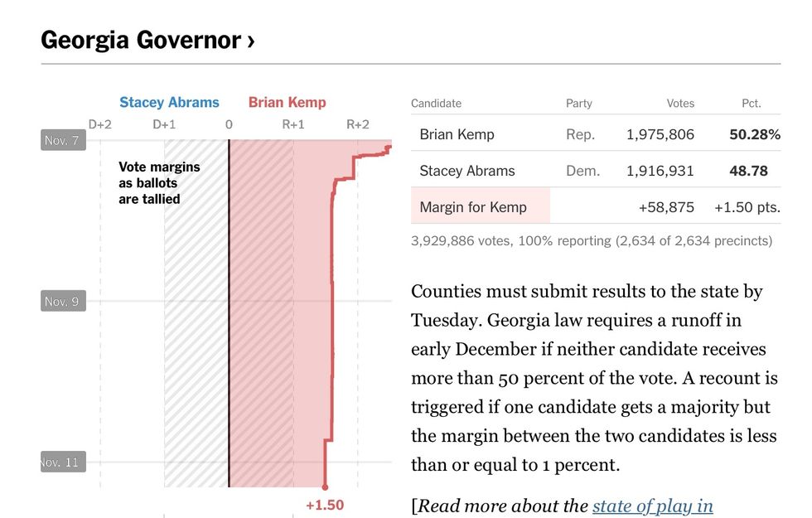Click the Party column header

579,104
